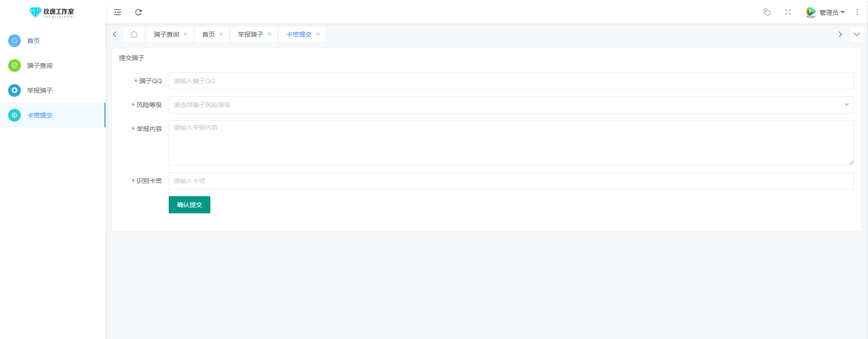Open the tag icon in the header
The height and width of the screenshot is (339, 868).
coord(767,12)
